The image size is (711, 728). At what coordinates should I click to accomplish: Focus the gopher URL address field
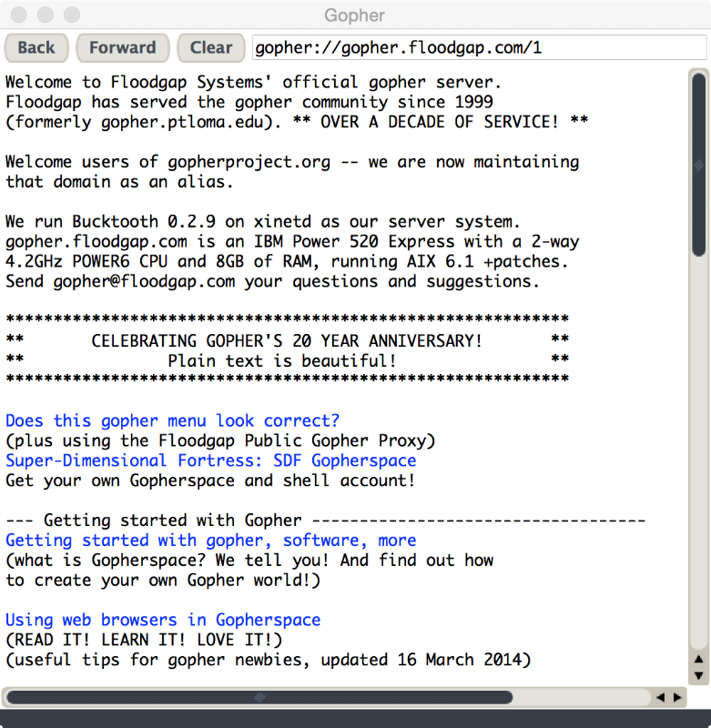(479, 47)
